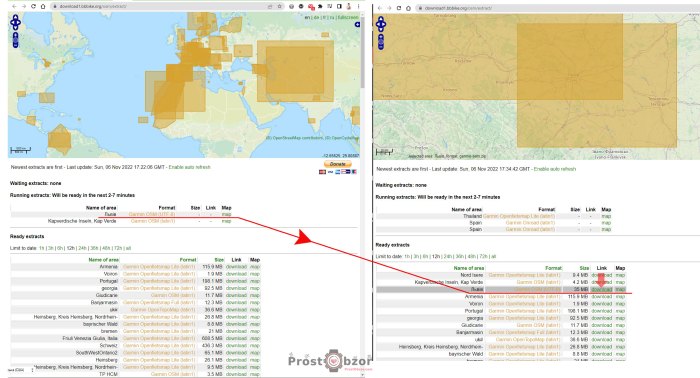700x378 pixels.
Task: Open the map link for Portugal in left window
Action: click(254, 281)
